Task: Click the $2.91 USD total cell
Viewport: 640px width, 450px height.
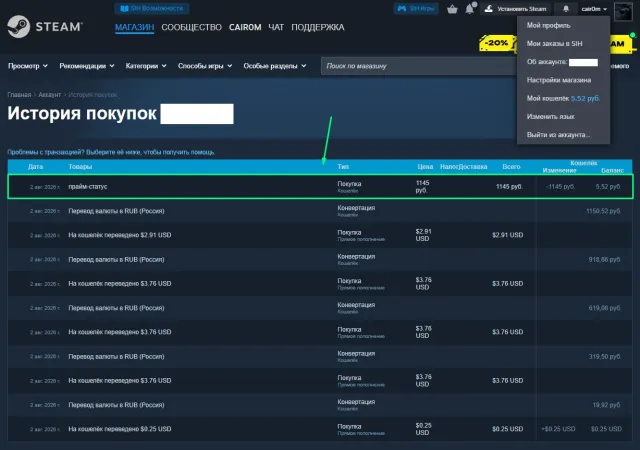Action: click(x=507, y=235)
